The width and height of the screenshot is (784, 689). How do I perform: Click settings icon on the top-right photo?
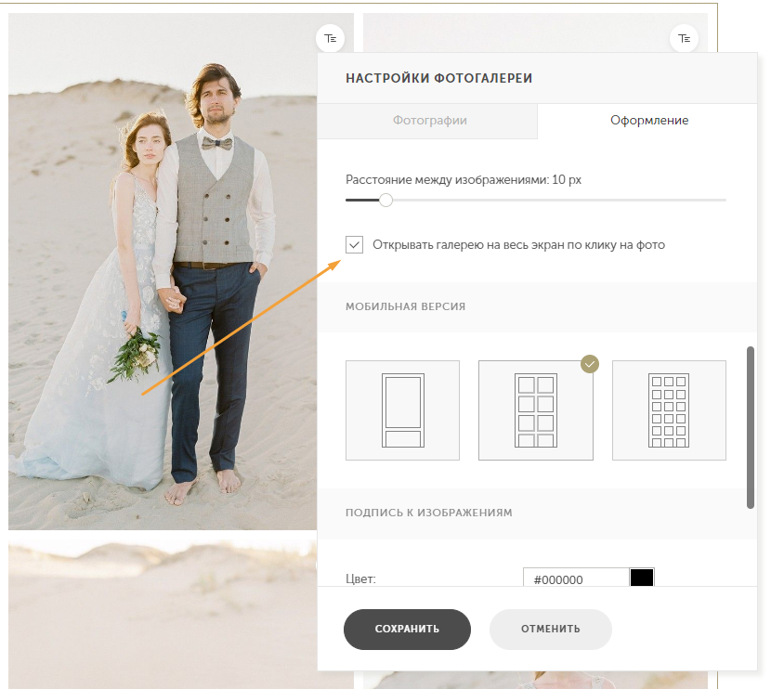click(684, 38)
